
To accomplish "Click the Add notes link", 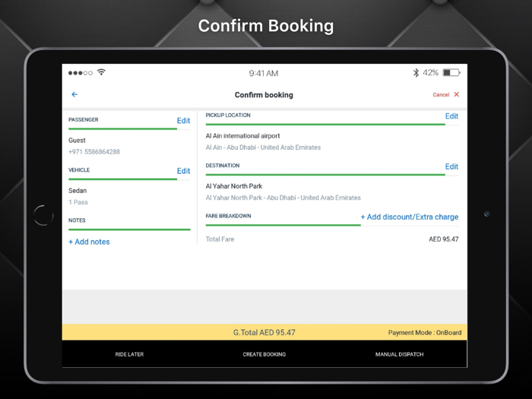I will click(89, 242).
